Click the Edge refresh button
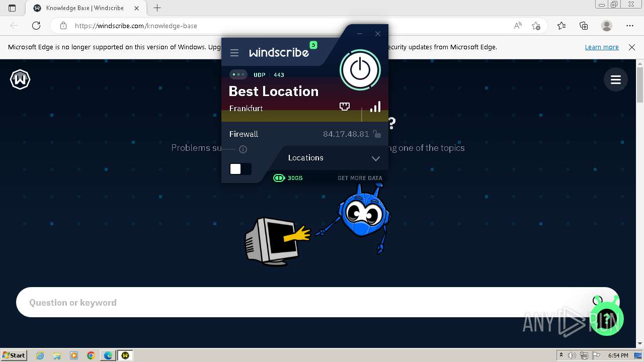The width and height of the screenshot is (644, 362). point(36,26)
